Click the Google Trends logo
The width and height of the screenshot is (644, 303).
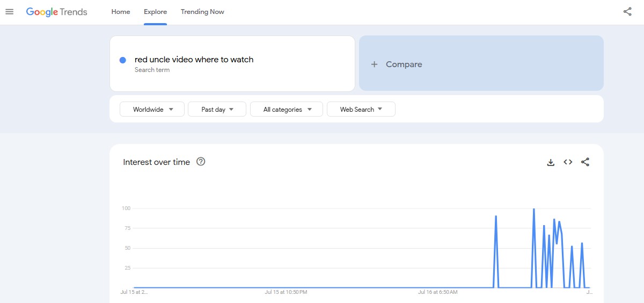click(56, 12)
